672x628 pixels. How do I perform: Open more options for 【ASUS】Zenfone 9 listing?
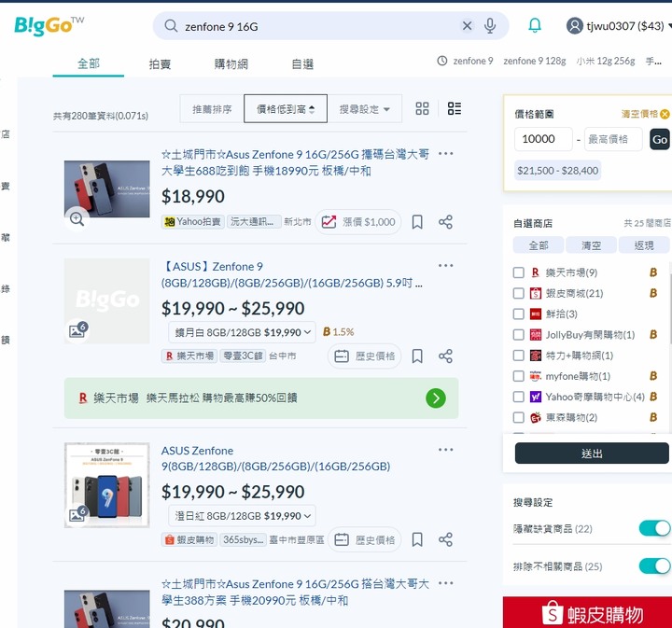(x=446, y=266)
